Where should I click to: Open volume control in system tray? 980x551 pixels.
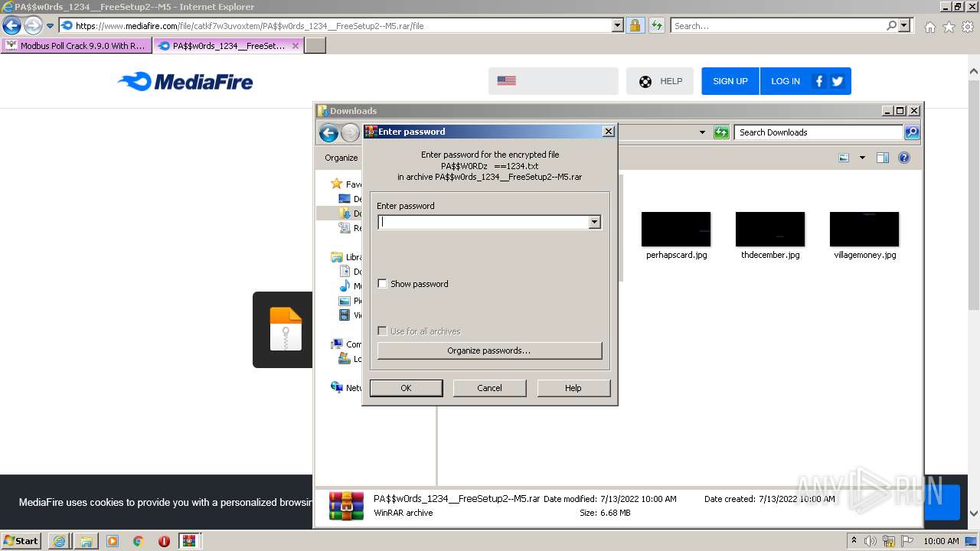click(871, 541)
